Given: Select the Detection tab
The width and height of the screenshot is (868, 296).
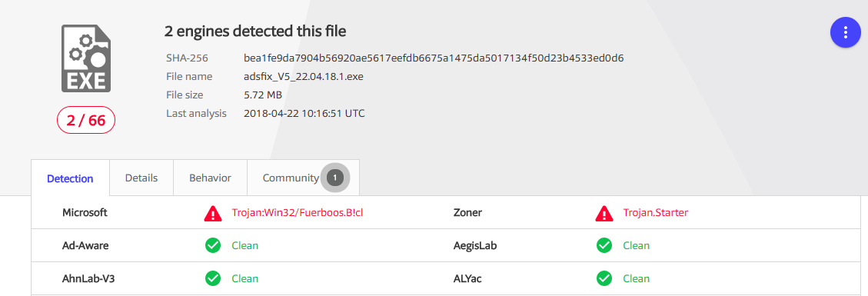Looking at the screenshot, I should 70,178.
